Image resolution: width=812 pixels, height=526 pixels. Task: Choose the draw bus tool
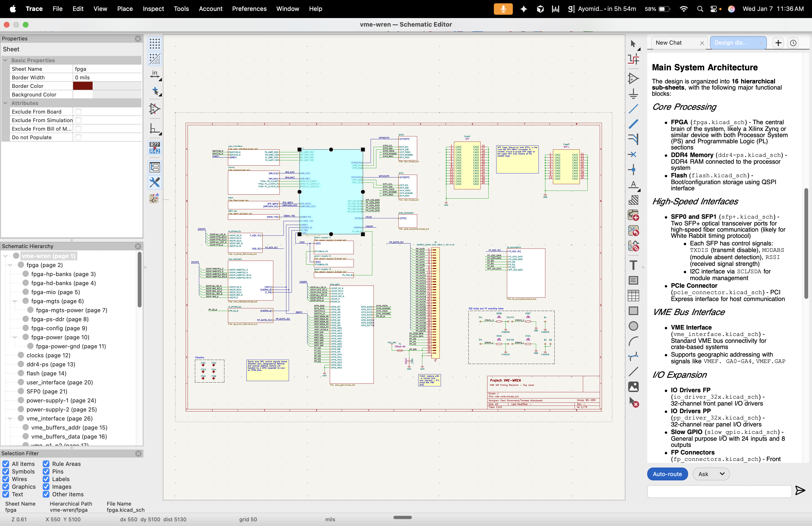[633, 124]
